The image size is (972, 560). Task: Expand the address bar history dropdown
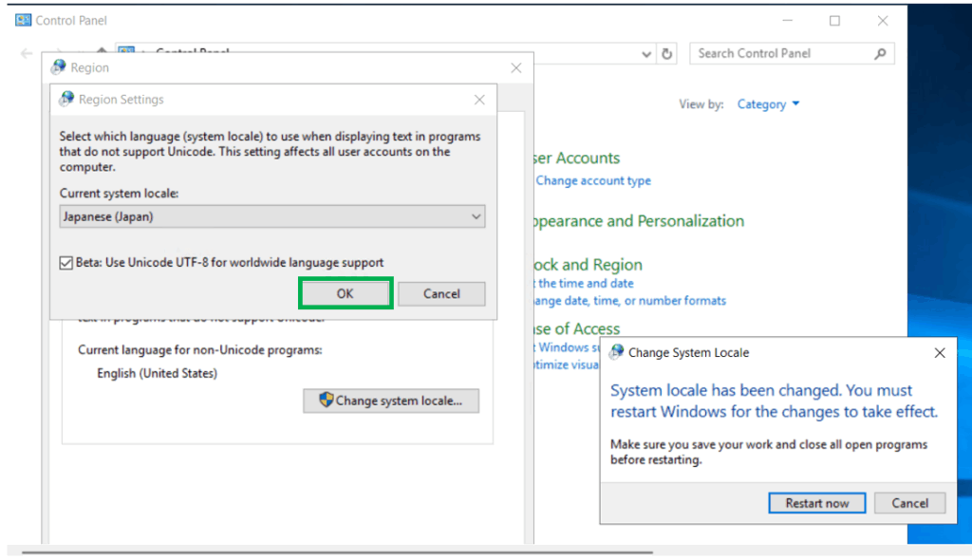647,54
